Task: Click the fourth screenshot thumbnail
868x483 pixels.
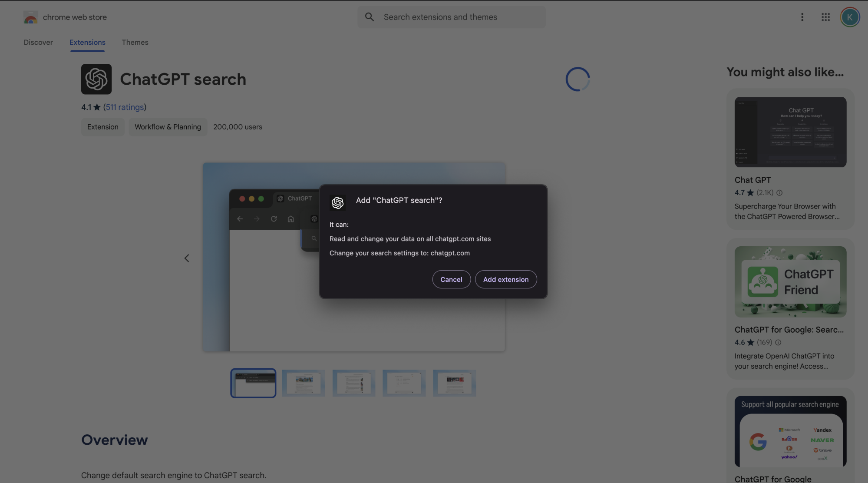Action: pyautogui.click(x=404, y=383)
